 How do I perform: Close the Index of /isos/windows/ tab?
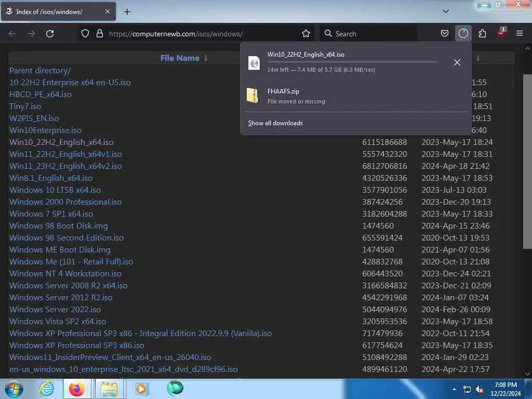click(x=107, y=11)
